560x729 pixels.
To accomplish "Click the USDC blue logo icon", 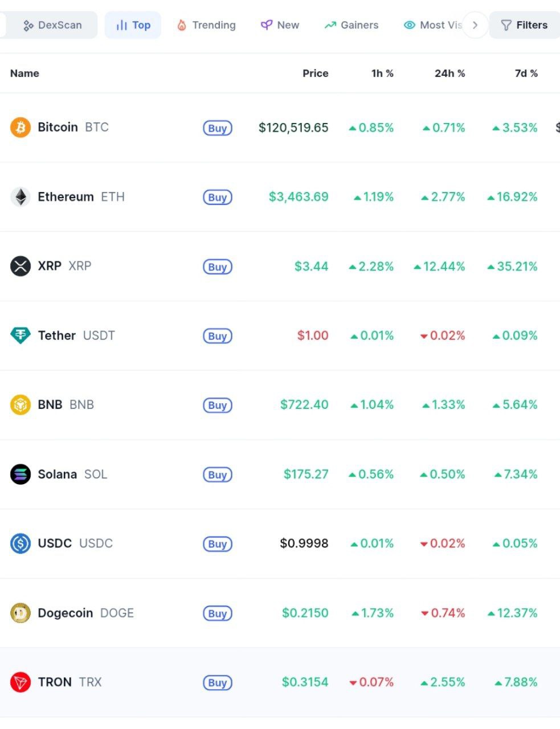I will [21, 543].
